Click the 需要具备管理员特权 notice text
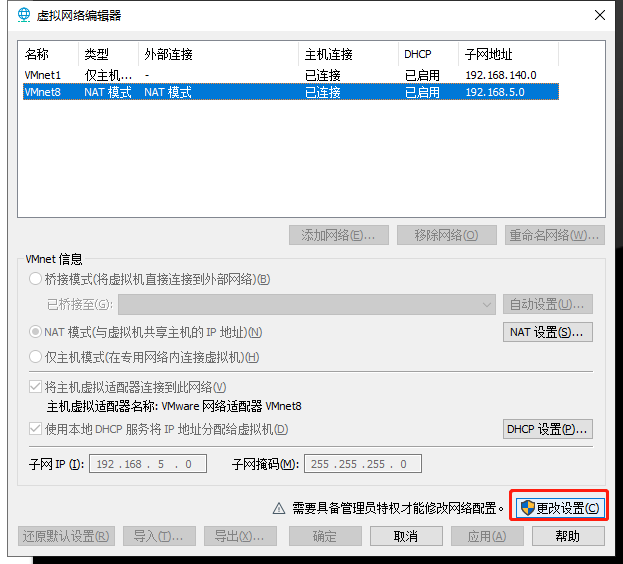 (398, 508)
